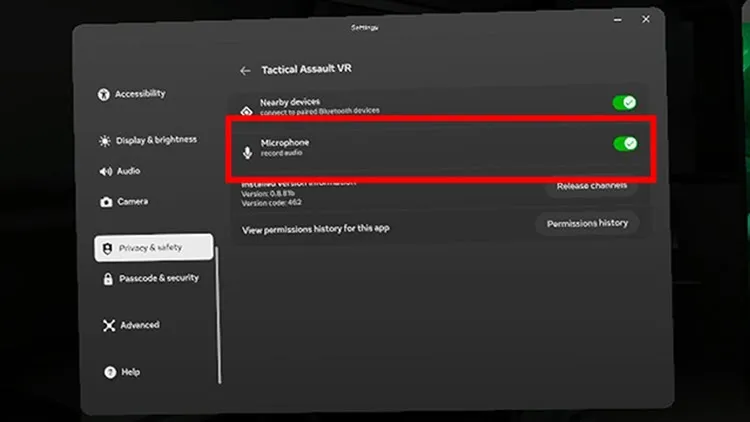750x422 pixels.
Task: Go back with the arrow icon
Action: (245, 71)
